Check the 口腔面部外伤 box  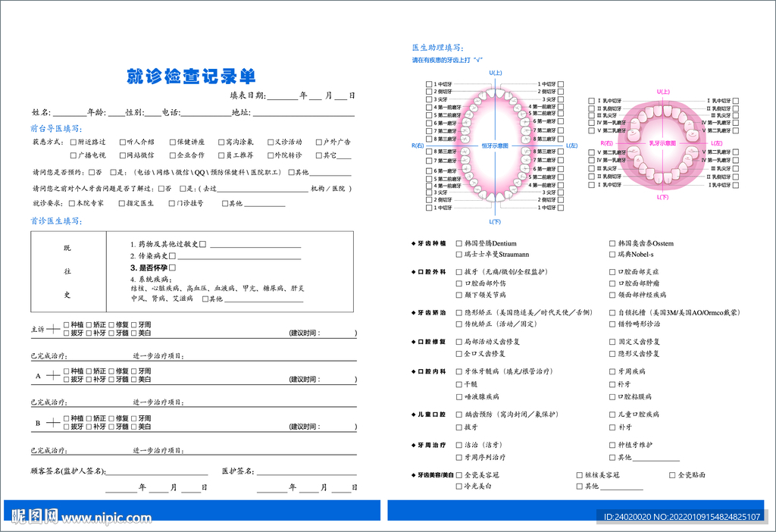tap(458, 283)
